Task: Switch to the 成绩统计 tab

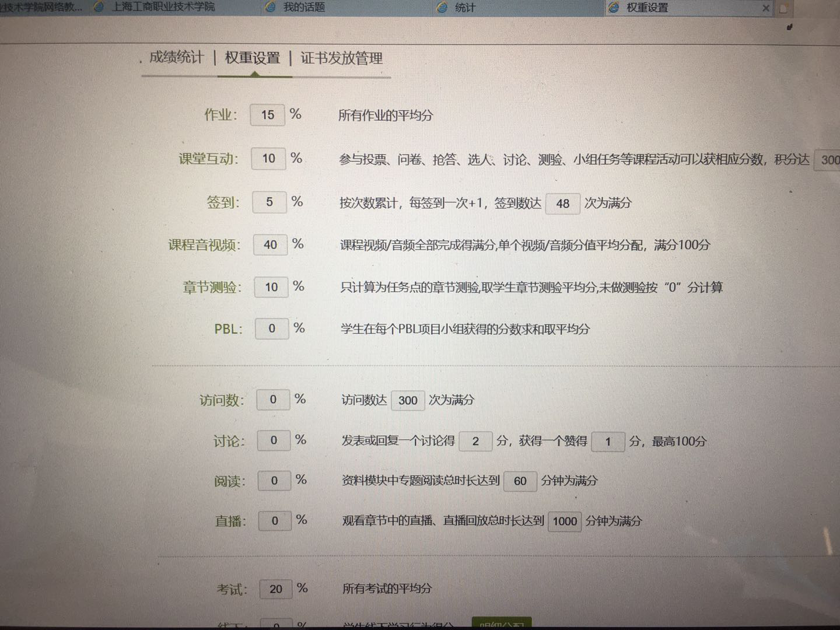Action: 177,57
